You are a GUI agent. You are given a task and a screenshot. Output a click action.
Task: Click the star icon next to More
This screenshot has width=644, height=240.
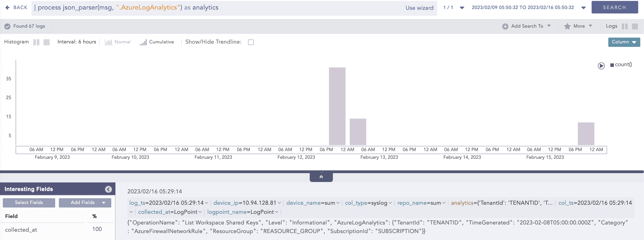(x=567, y=26)
